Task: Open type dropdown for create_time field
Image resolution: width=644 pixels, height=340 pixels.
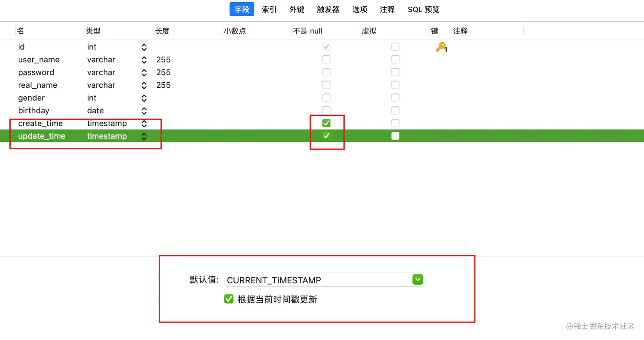Action: 144,124
